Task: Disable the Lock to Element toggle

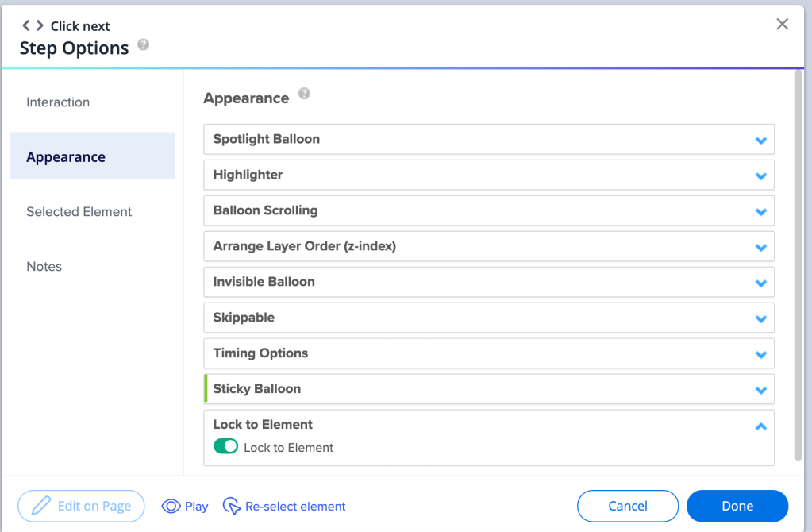Action: pos(226,447)
